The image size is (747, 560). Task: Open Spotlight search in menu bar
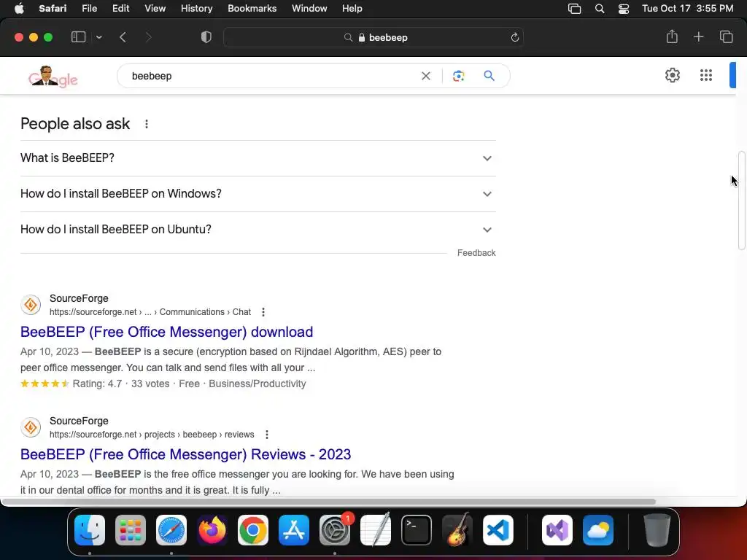[x=600, y=9]
